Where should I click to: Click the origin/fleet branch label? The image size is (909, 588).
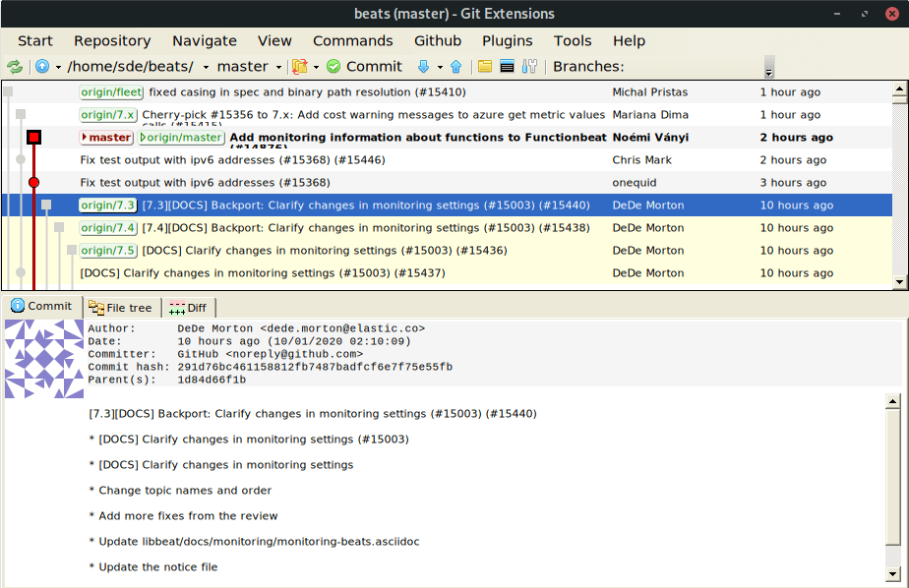(x=111, y=92)
